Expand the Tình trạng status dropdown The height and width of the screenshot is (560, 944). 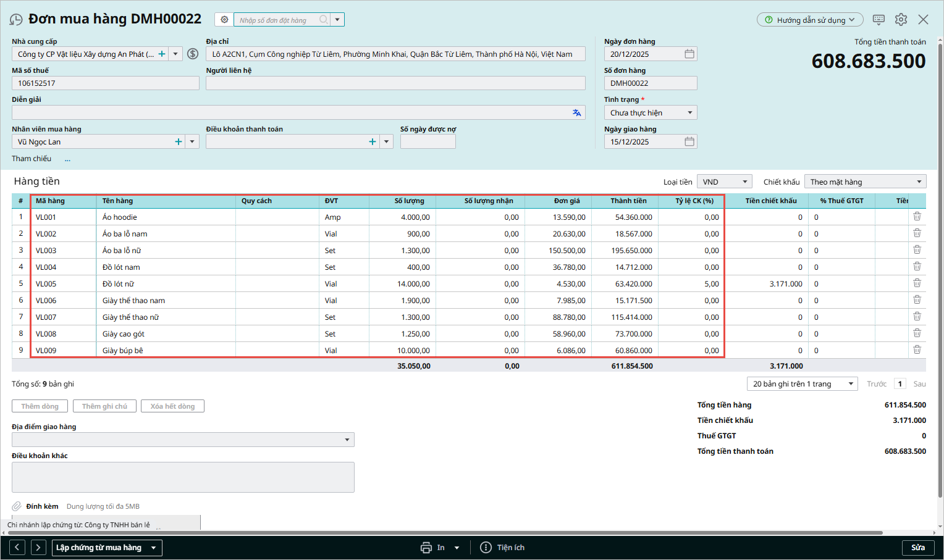coord(689,112)
